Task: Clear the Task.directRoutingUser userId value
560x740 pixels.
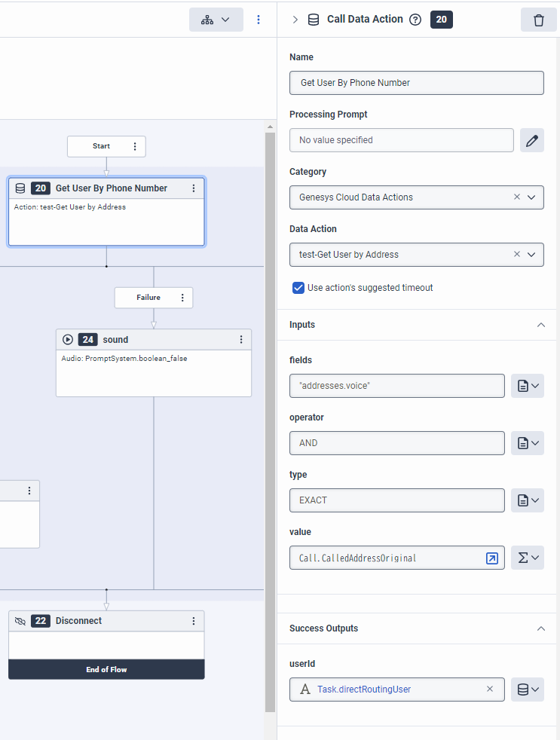Action: [490, 689]
